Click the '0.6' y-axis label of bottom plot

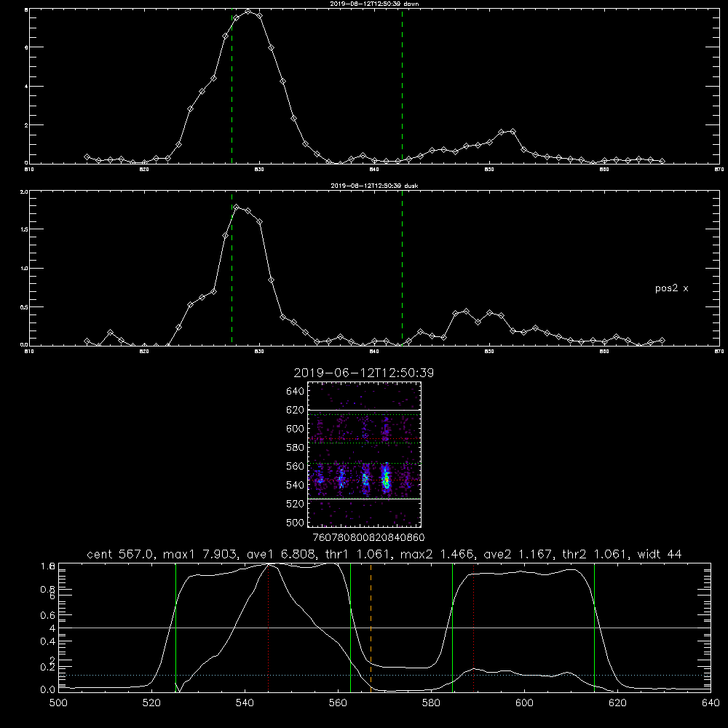click(x=48, y=616)
